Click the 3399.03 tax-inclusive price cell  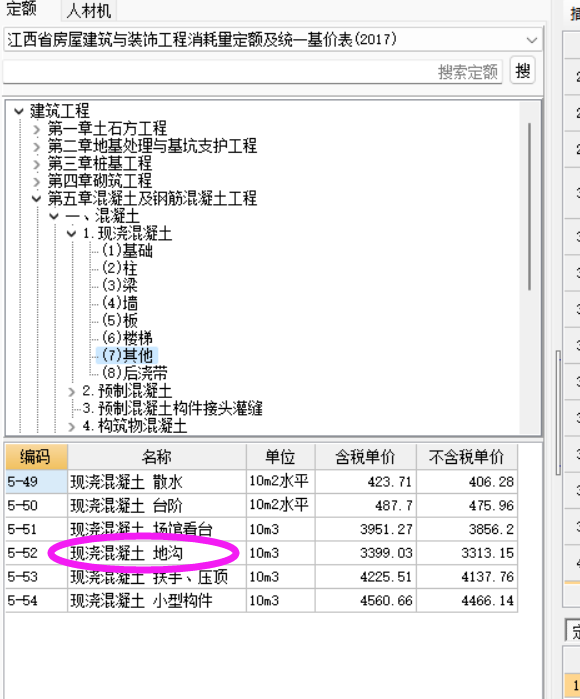click(x=366, y=553)
